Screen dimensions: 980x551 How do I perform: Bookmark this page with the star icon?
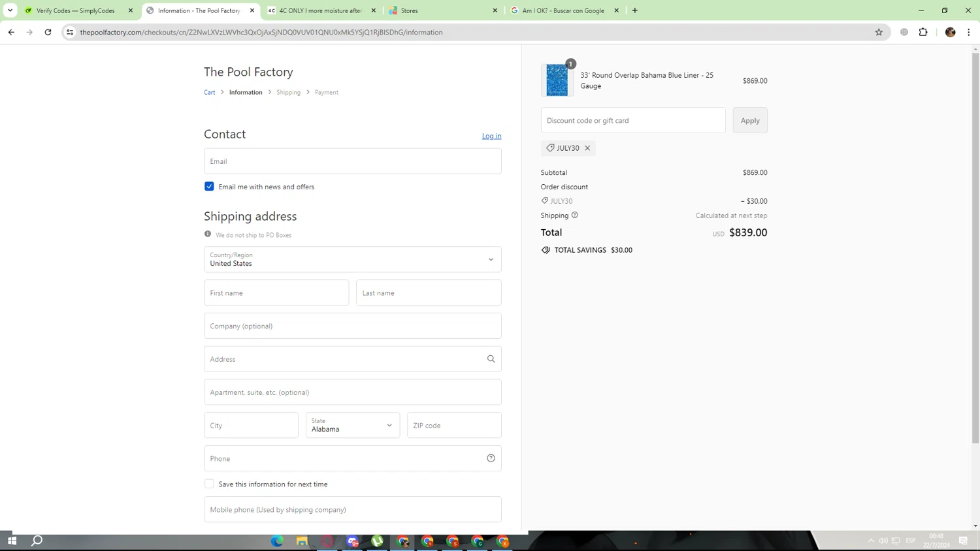point(879,32)
